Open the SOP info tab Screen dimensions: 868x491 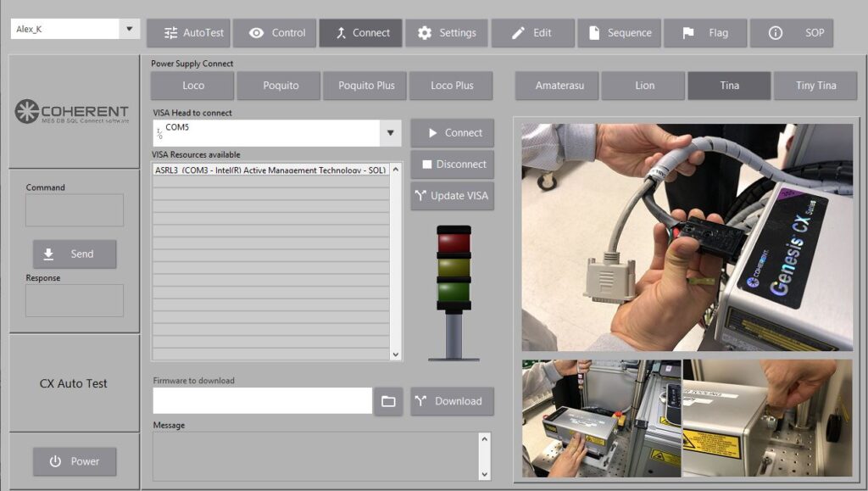click(792, 33)
